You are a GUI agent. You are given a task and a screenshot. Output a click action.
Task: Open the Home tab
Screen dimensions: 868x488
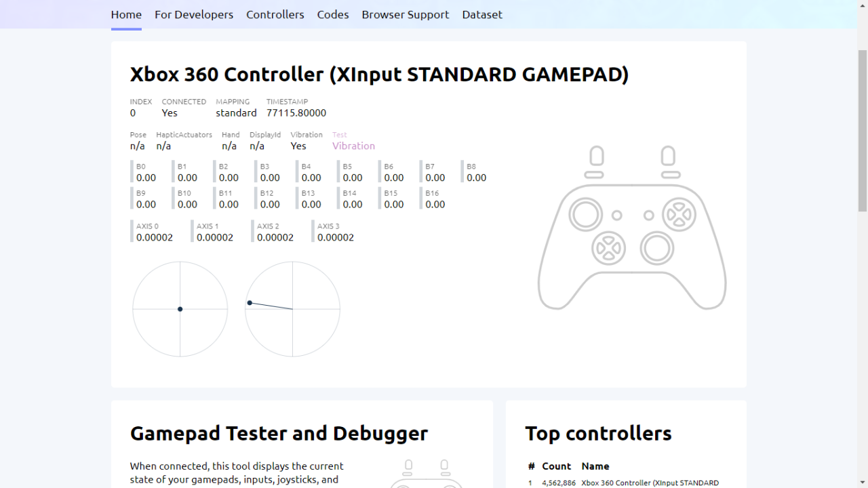pos(126,14)
